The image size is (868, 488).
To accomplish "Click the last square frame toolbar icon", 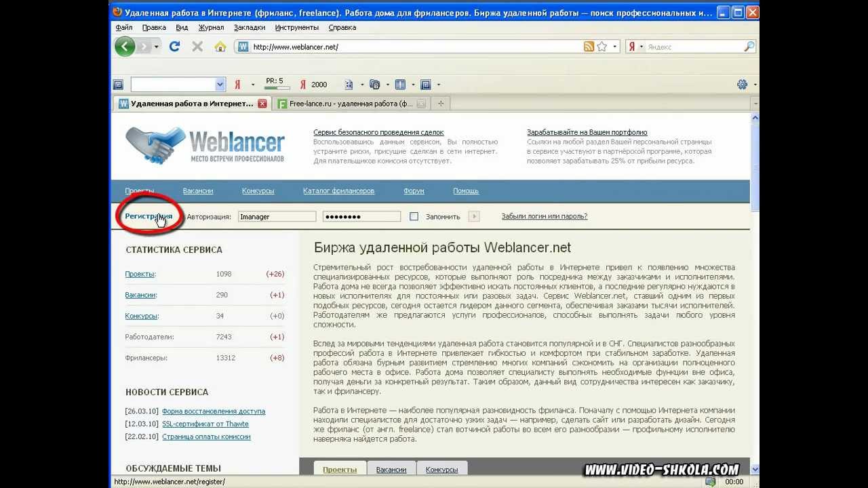I will pos(426,85).
